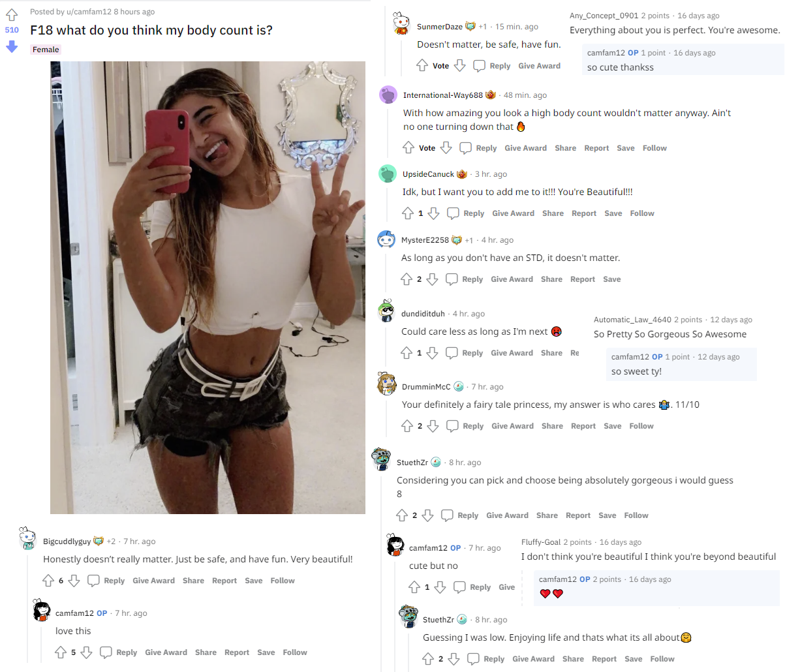This screenshot has width=785, height=672.
Task: Share International-Way688's comment
Action: coord(565,148)
